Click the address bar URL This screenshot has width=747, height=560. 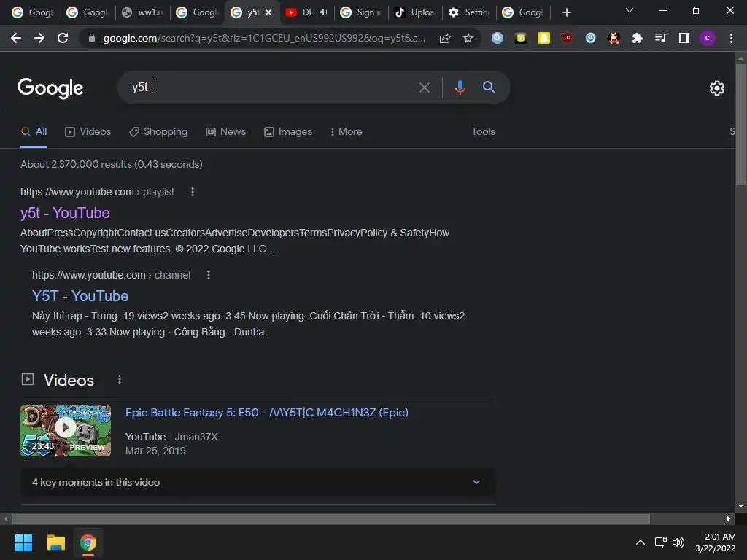264,38
